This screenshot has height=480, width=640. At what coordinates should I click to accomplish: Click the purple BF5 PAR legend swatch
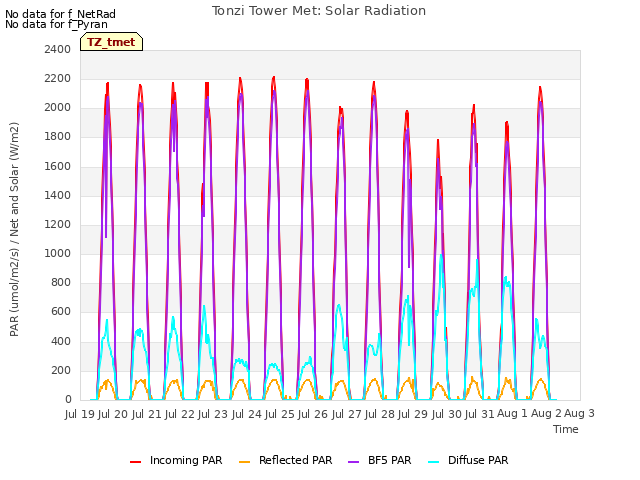[x=353, y=462]
